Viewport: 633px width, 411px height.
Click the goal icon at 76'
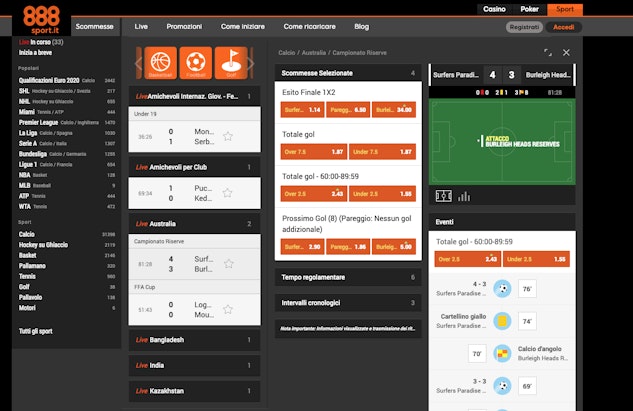502,289
